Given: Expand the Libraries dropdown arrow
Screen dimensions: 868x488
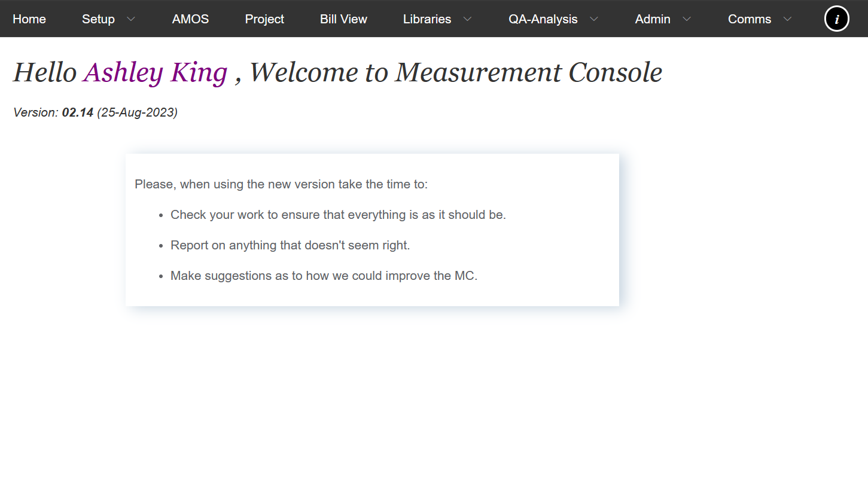Looking at the screenshot, I should (468, 19).
